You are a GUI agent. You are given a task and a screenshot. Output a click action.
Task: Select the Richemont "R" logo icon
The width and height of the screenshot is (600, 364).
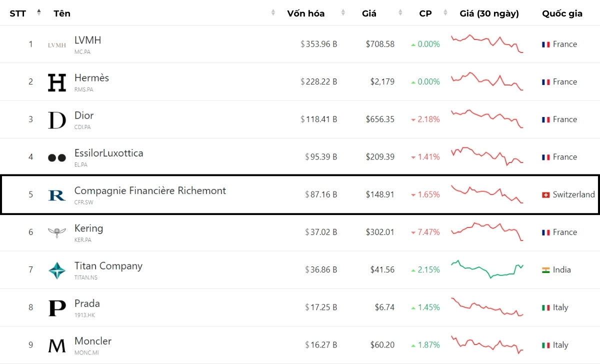[57, 194]
